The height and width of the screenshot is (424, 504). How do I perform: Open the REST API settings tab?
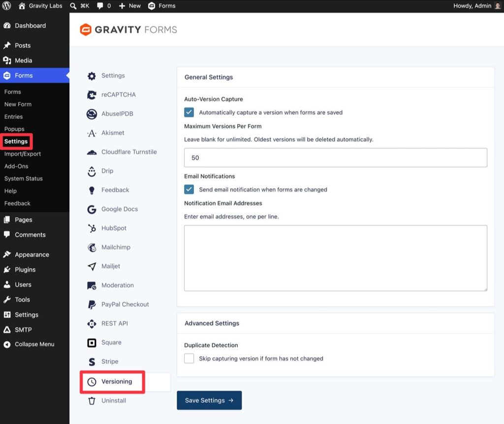(x=114, y=324)
